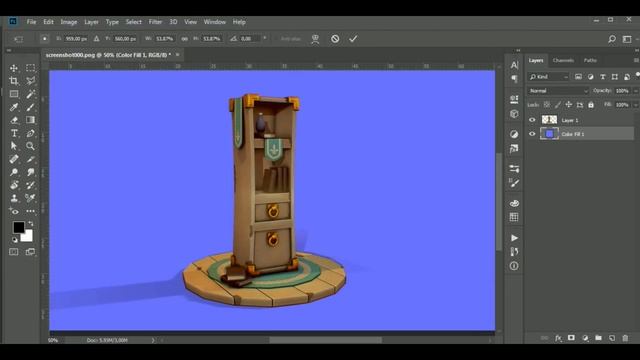This screenshot has height=360, width=640.
Task: Create new adjustment layer half-circle icon
Action: point(585,338)
